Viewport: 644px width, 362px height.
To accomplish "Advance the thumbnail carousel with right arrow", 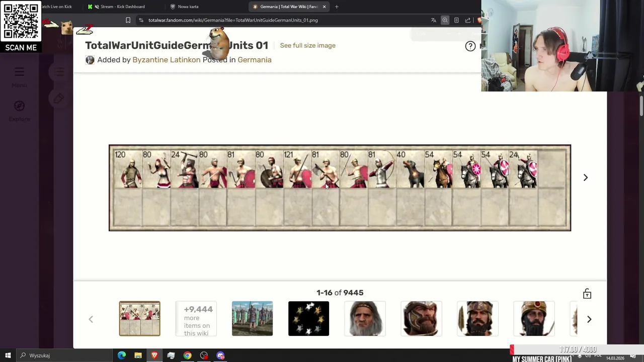I will click(x=589, y=319).
